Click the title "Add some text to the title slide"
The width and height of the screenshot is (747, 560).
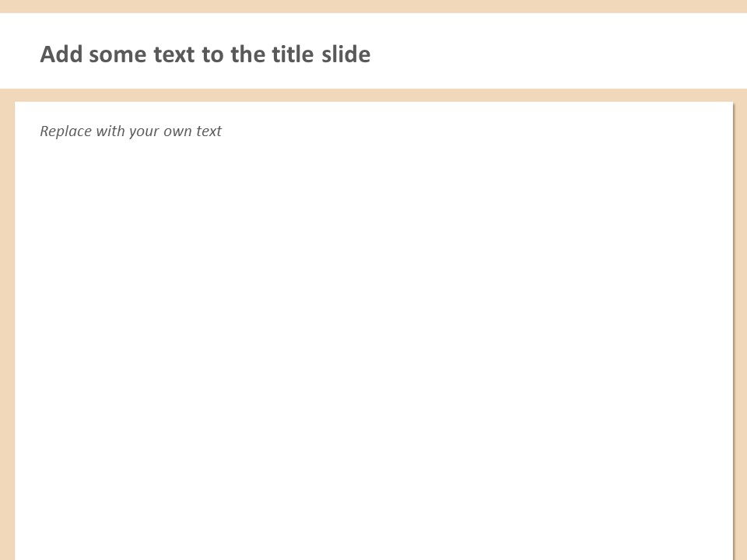[205, 54]
